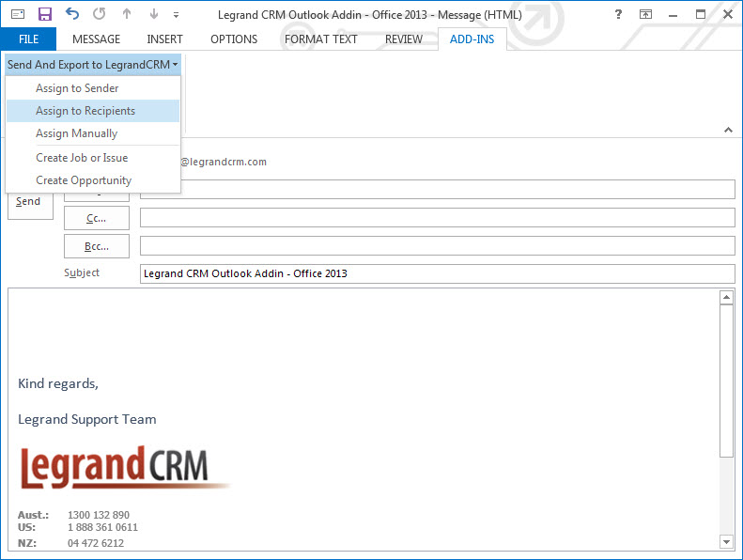Click the Next Item down arrow
This screenshot has height=560, width=743.
pos(153,14)
